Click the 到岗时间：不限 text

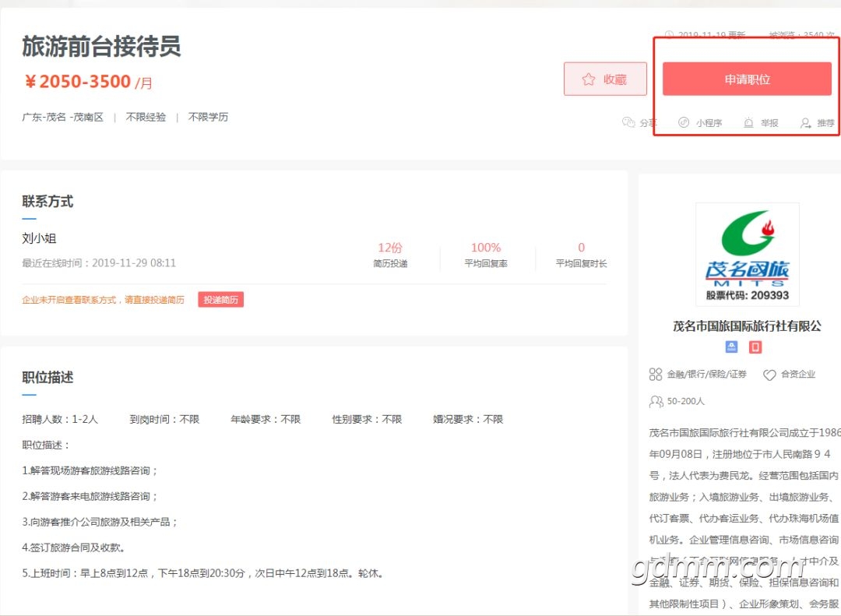click(164, 419)
